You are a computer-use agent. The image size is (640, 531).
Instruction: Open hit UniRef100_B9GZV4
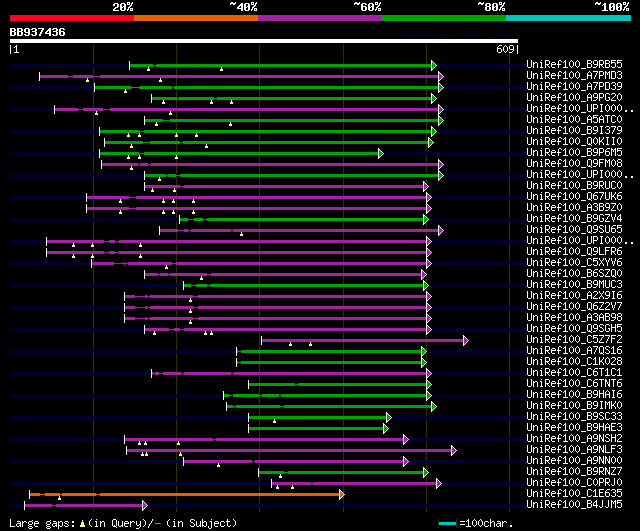click(x=574, y=219)
